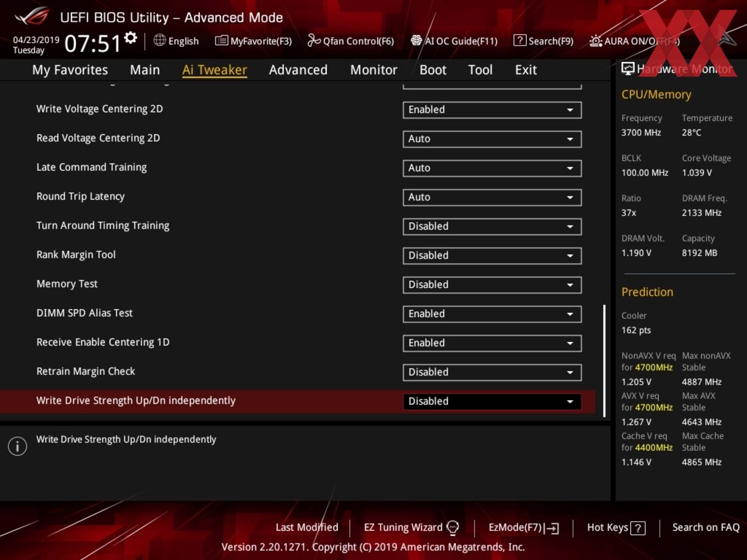Click 2133 MHz DRAM frequency value
747x560 pixels.
(x=701, y=212)
